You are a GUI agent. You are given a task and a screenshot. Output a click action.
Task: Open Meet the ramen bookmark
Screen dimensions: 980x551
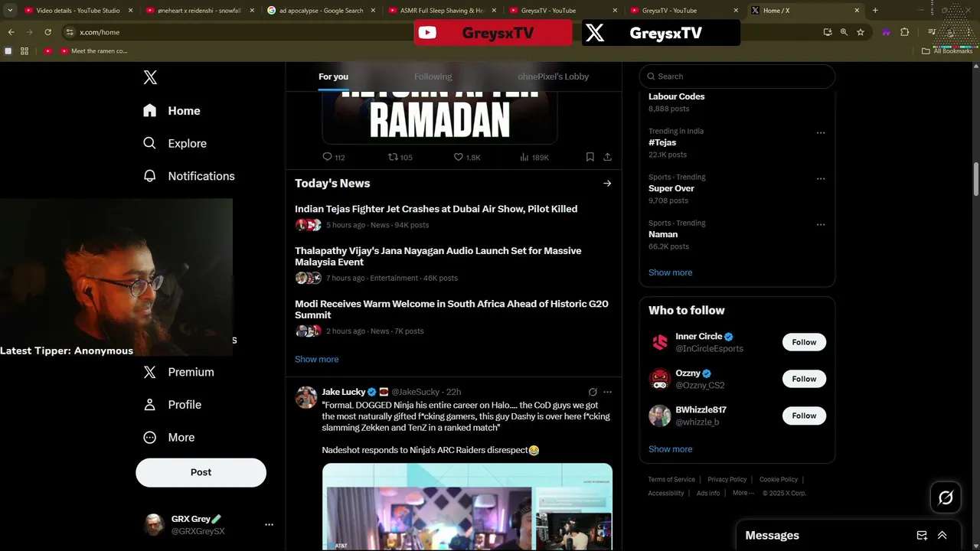93,51
